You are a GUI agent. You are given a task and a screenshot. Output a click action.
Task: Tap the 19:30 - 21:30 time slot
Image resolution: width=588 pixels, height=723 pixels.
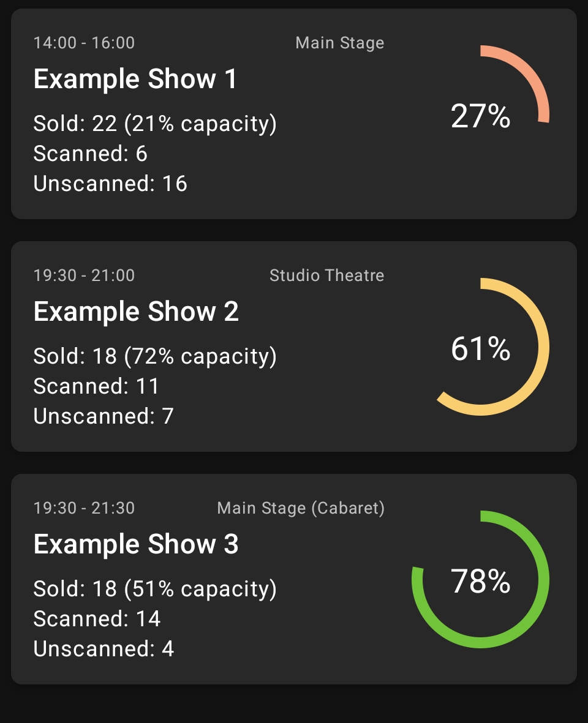84,508
